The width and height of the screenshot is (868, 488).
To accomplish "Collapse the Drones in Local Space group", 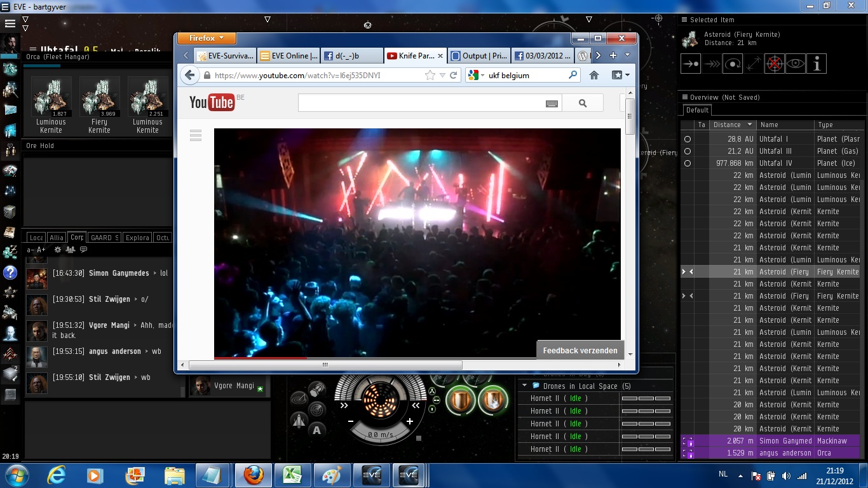I will (525, 386).
